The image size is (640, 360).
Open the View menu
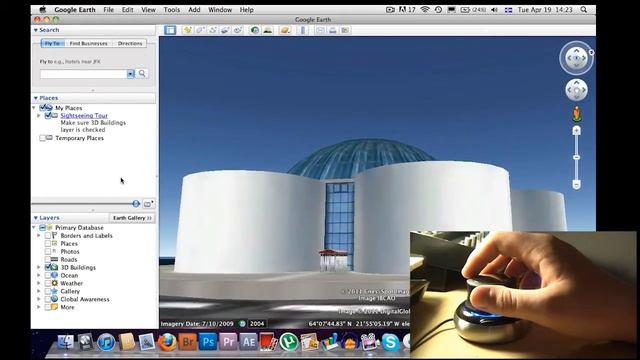click(149, 9)
